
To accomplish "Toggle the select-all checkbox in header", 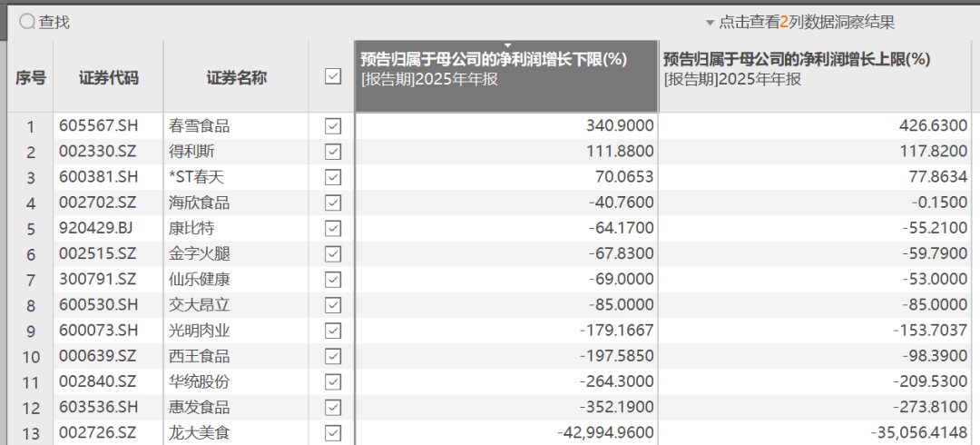I will (332, 78).
